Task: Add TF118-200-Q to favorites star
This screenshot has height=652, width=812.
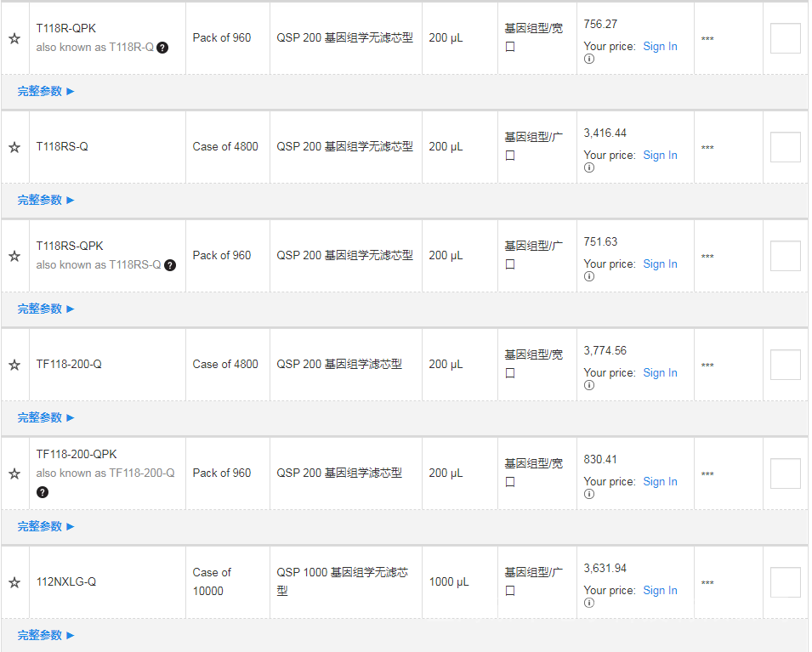Action: click(x=14, y=365)
